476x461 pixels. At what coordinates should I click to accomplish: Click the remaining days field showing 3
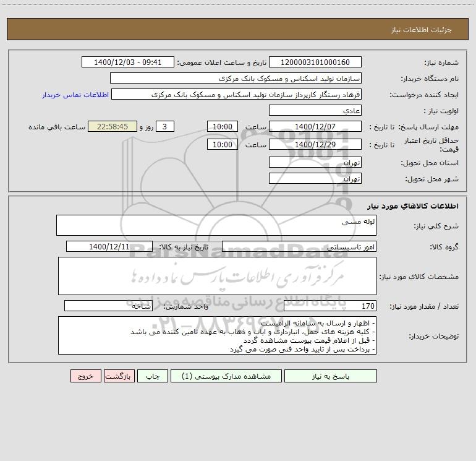[x=165, y=126]
